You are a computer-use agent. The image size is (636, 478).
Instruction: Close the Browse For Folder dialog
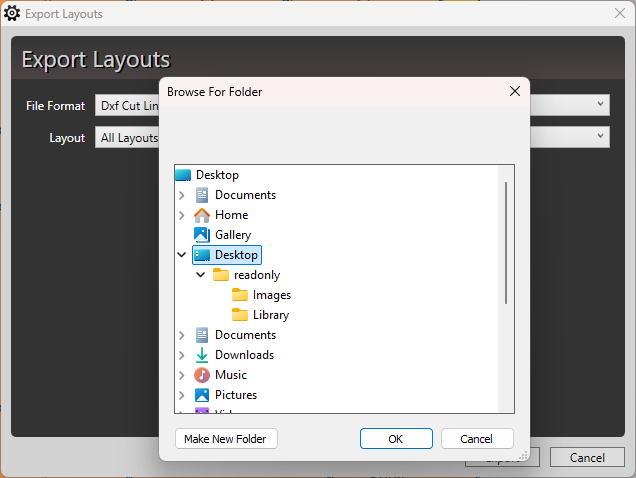(515, 91)
